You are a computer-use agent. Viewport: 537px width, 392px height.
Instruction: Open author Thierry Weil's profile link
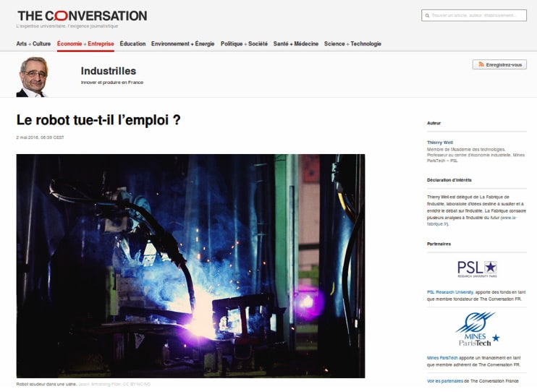[440, 142]
